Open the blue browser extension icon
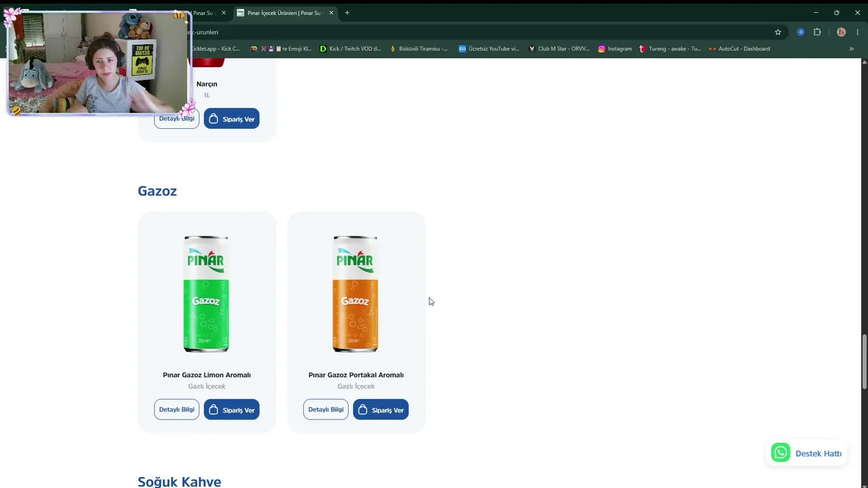Image resolution: width=868 pixels, height=488 pixels. (801, 32)
